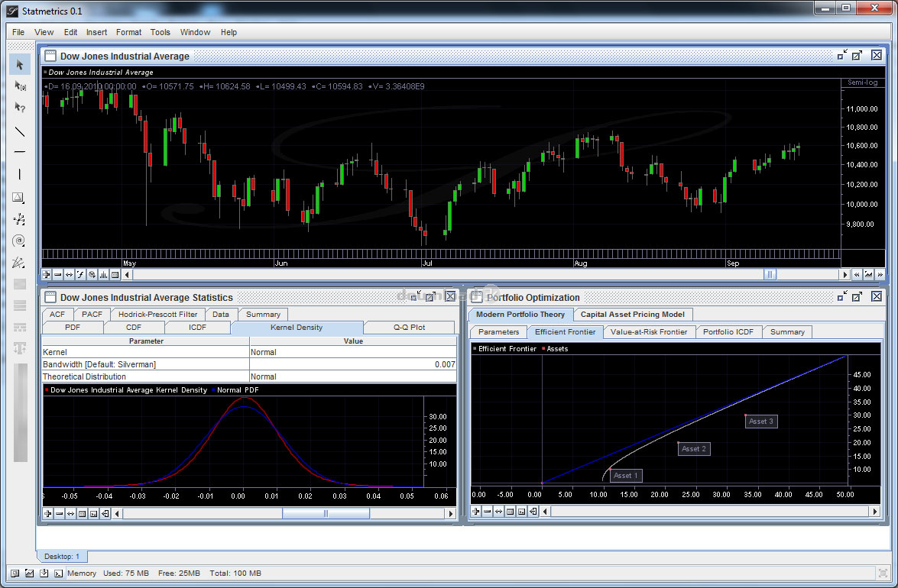Open the Window menu
This screenshot has height=588, width=898.
pos(196,32)
